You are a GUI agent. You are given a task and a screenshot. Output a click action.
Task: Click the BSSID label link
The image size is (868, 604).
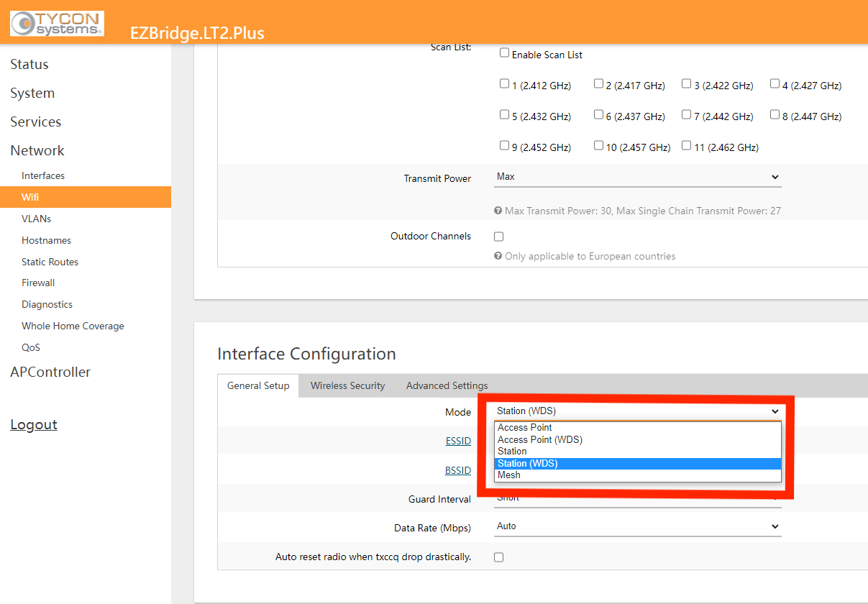pyautogui.click(x=458, y=470)
